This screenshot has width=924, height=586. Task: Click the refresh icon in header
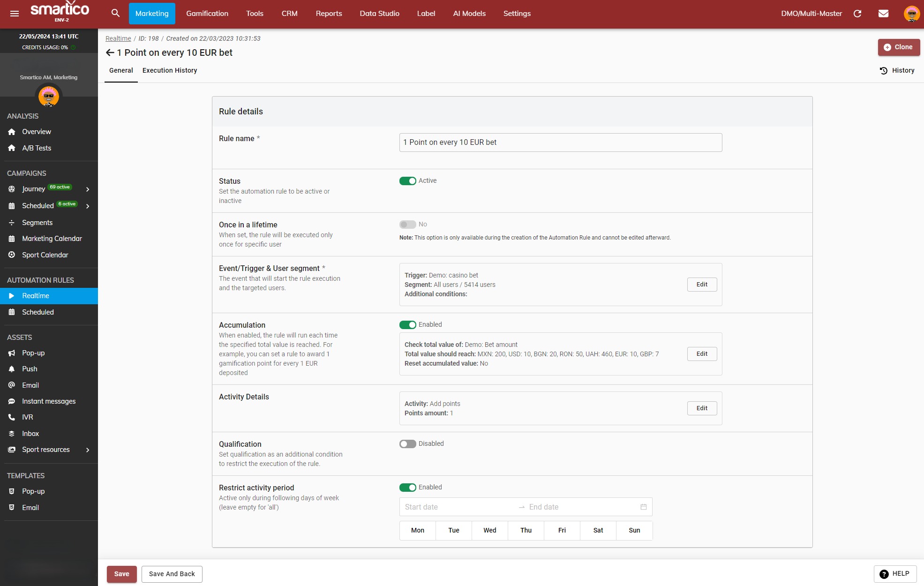click(857, 14)
